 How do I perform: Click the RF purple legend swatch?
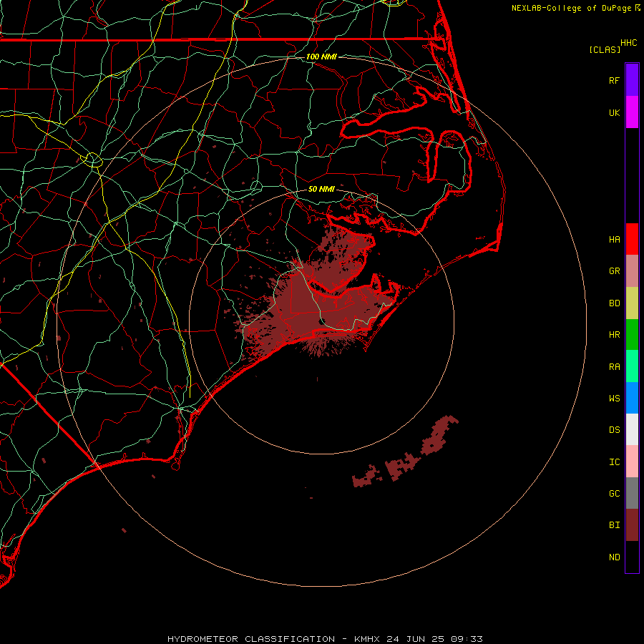pos(632,80)
